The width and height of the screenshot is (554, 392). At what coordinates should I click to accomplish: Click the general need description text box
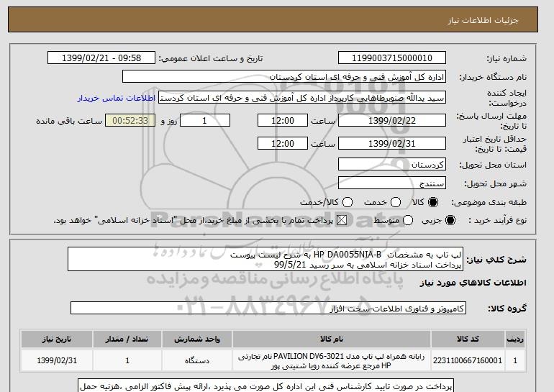265,259
